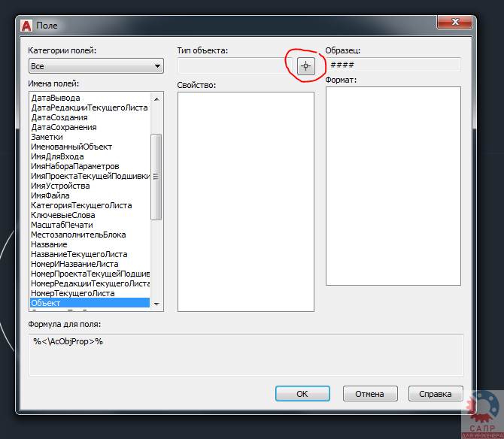Select НомерПроектаТекущейПодшивки field name
Screen dimensions: 504x439
[x=90, y=274]
